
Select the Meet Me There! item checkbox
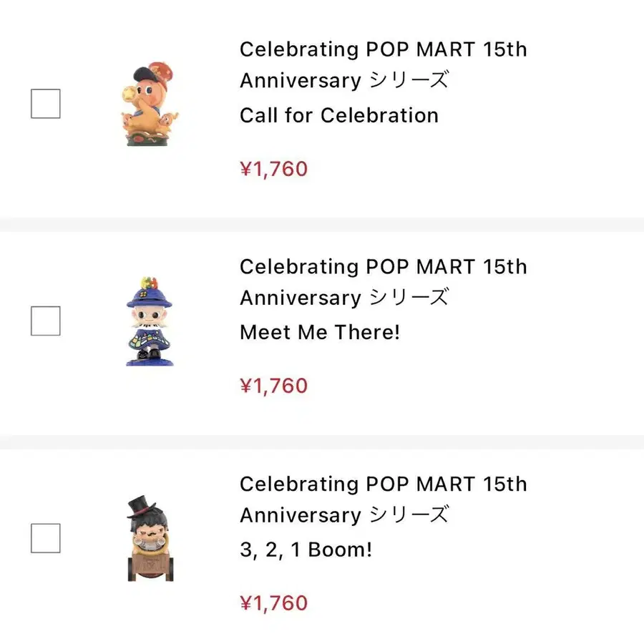tap(46, 321)
